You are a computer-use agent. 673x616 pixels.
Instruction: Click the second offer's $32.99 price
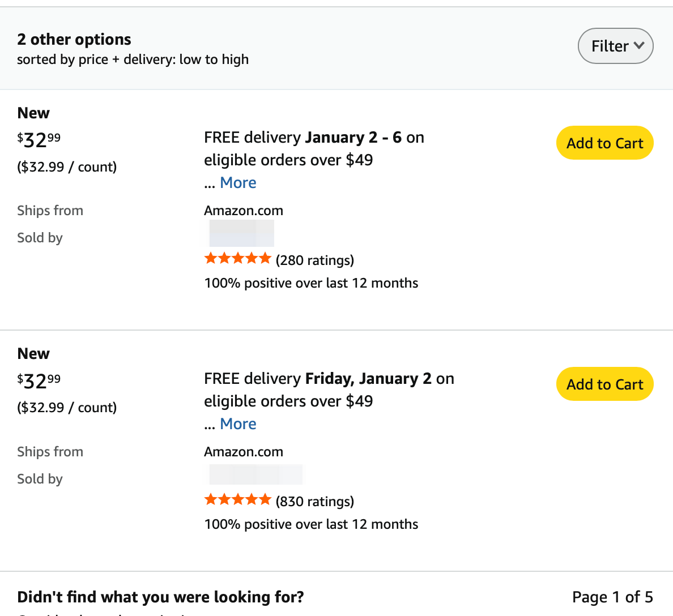click(39, 381)
